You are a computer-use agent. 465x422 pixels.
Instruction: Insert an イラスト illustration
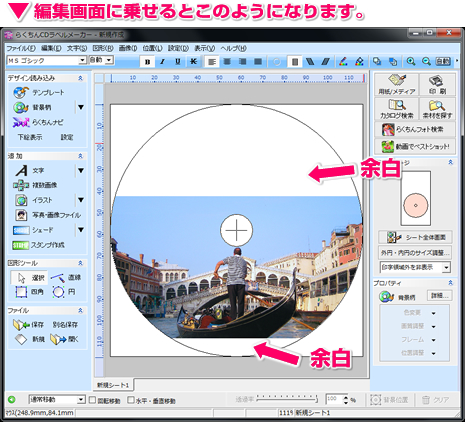34,200
